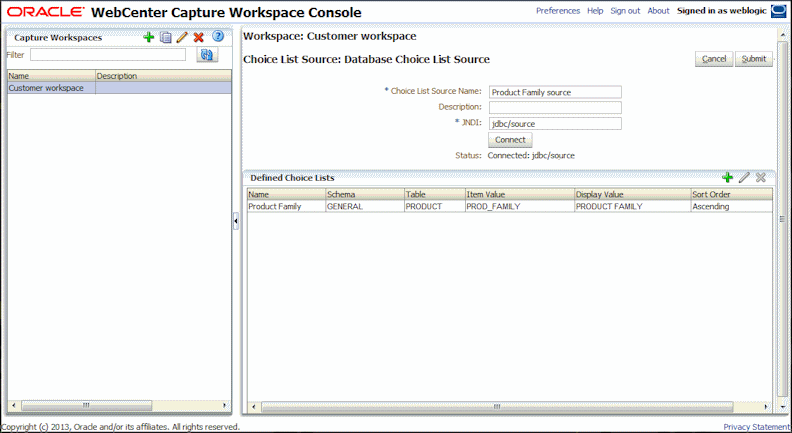Viewport: 792px width, 433px height.
Task: Open the Privacy Statement link
Action: click(x=756, y=427)
